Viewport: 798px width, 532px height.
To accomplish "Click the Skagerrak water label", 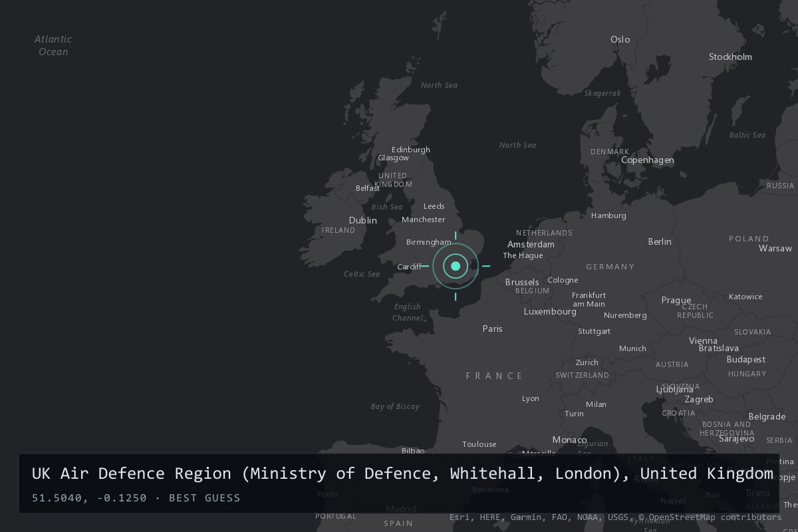I will [602, 93].
